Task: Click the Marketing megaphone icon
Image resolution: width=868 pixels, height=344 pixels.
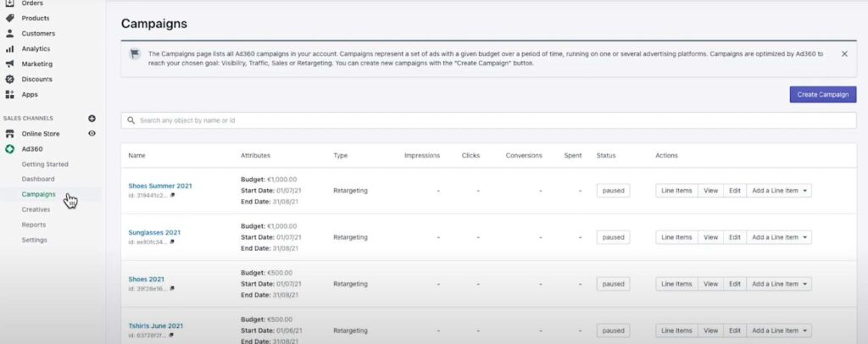Action: tap(9, 64)
